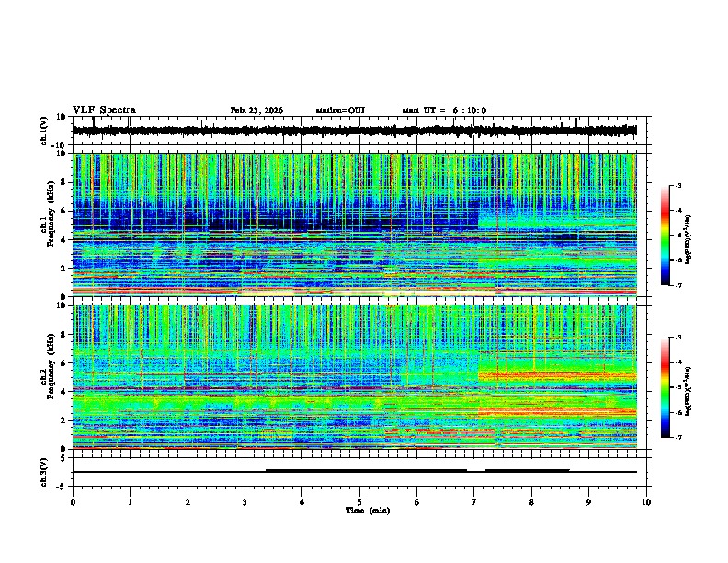
Task: Click the "-7" tick on ch.2 colorbar
Action: [677, 438]
